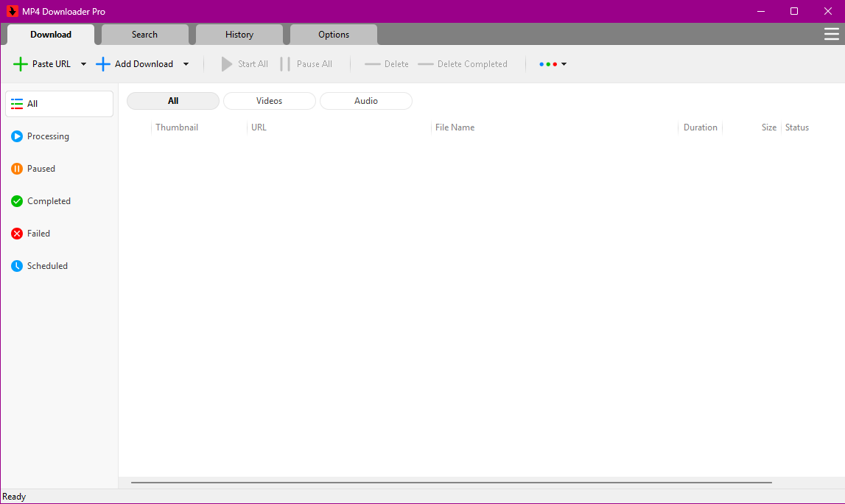Click the red Failed cross icon
845x504 pixels.
17,234
